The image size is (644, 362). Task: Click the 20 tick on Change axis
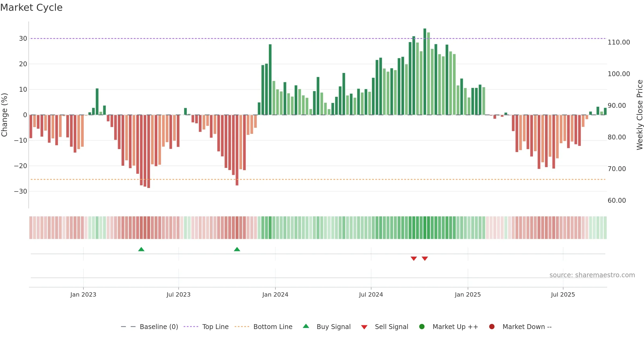click(x=23, y=64)
